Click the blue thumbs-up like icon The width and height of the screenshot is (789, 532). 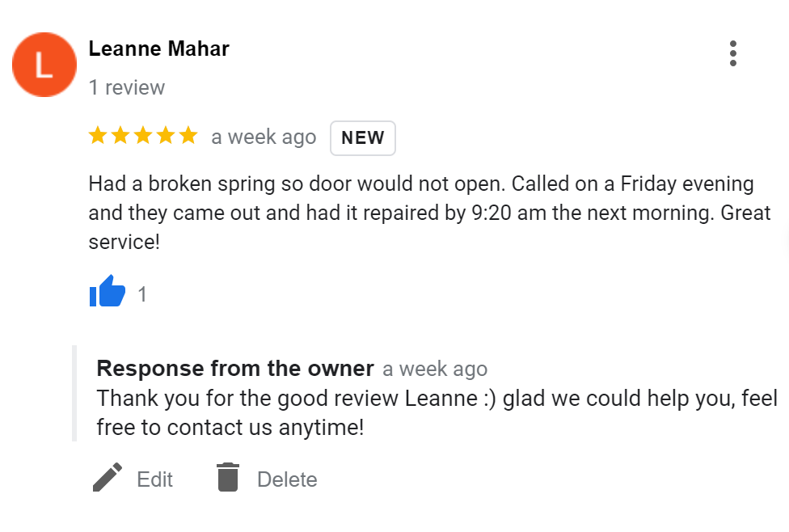point(108,291)
